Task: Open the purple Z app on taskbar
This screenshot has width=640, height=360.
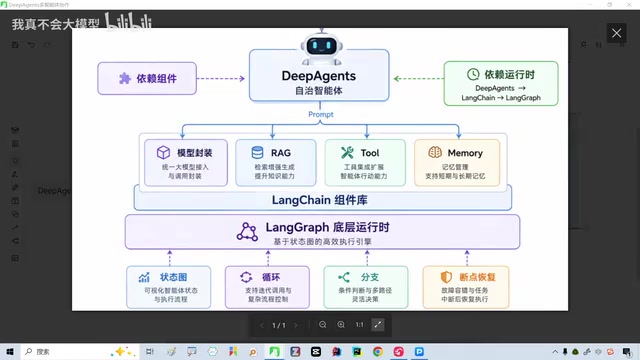Action: pos(295,351)
